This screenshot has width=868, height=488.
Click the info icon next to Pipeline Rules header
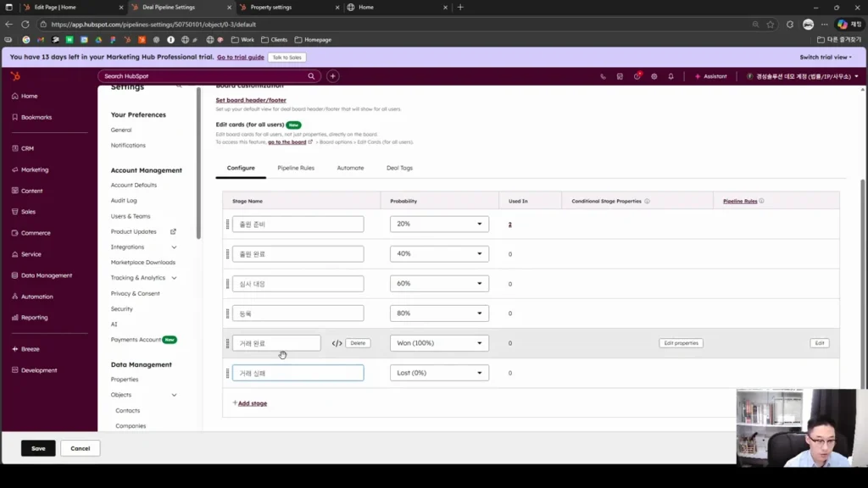762,201
